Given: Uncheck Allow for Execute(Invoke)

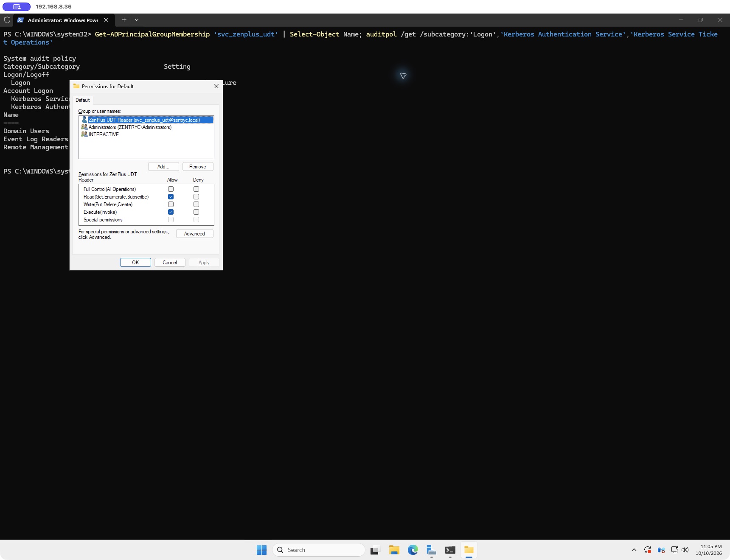Looking at the screenshot, I should 171,212.
